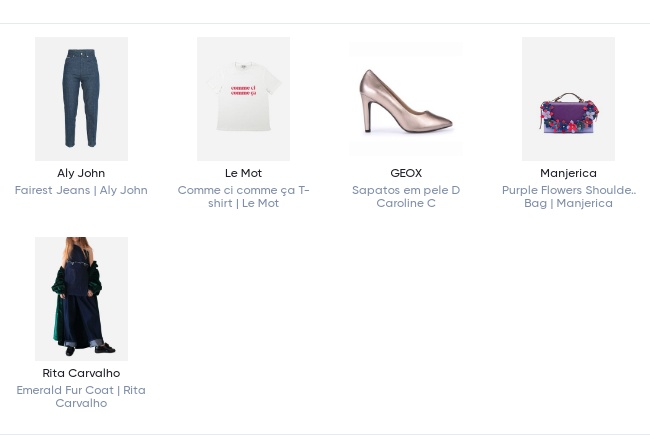The width and height of the screenshot is (650, 435).
Task: Click the Rita Carvalho brand name
Action: [x=81, y=373]
